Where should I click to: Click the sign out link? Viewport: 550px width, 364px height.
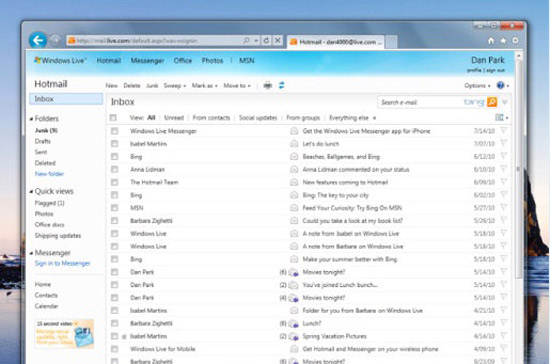pyautogui.click(x=496, y=70)
